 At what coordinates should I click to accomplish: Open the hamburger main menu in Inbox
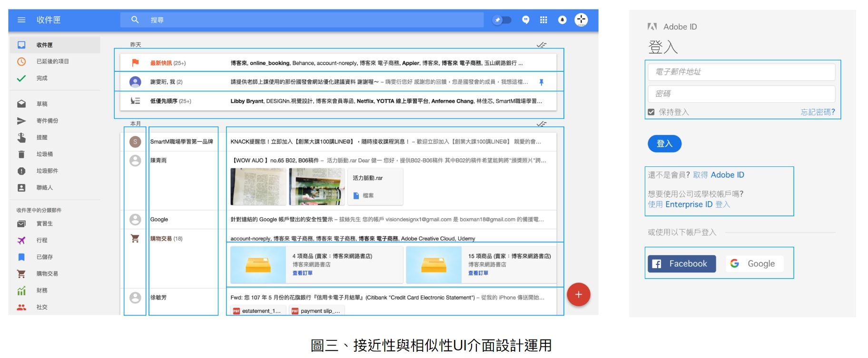coord(21,20)
